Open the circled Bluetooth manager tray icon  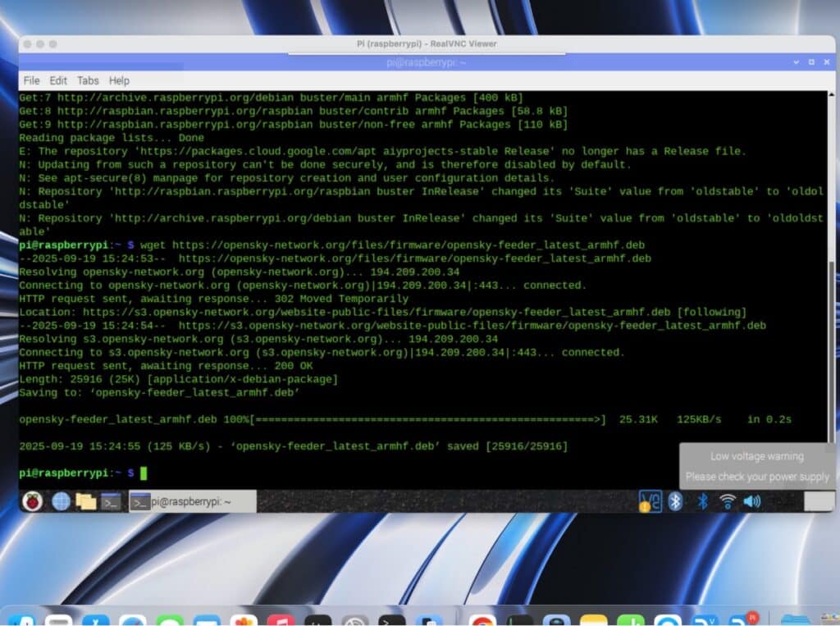pos(675,500)
